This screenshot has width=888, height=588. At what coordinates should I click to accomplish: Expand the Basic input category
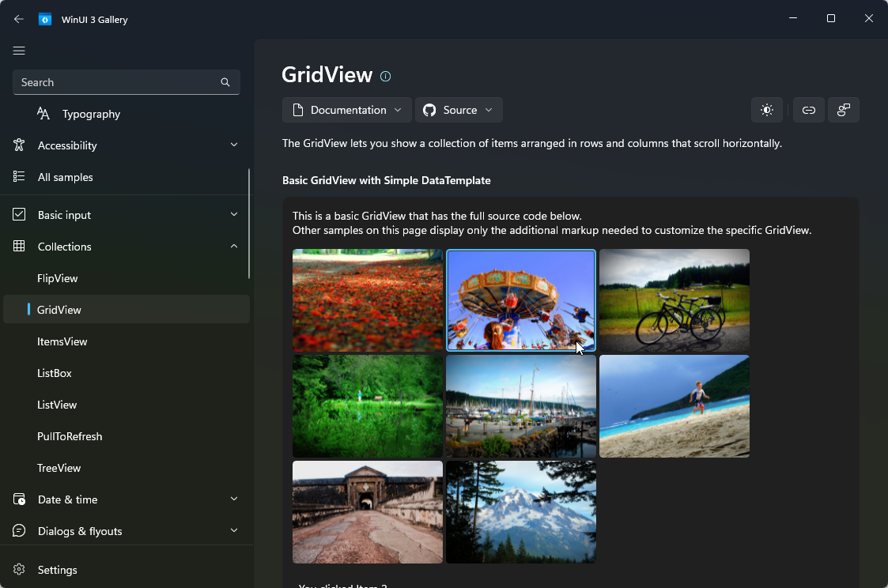pos(233,214)
